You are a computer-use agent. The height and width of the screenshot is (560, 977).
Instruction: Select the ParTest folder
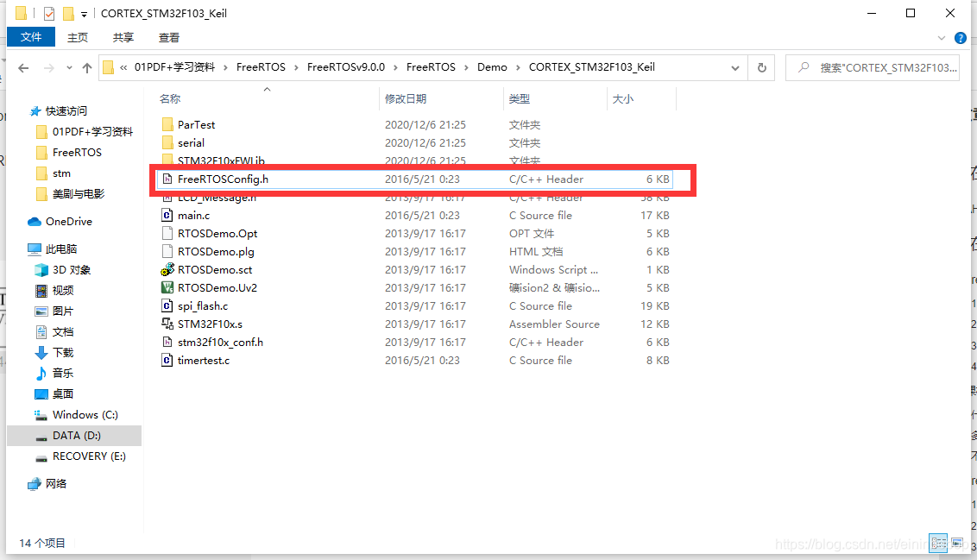coord(196,124)
